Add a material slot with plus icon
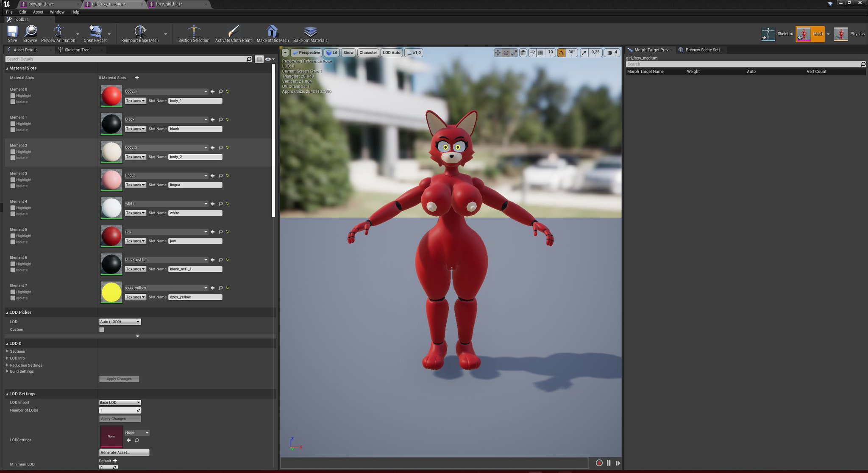This screenshot has width=868, height=473. [137, 78]
